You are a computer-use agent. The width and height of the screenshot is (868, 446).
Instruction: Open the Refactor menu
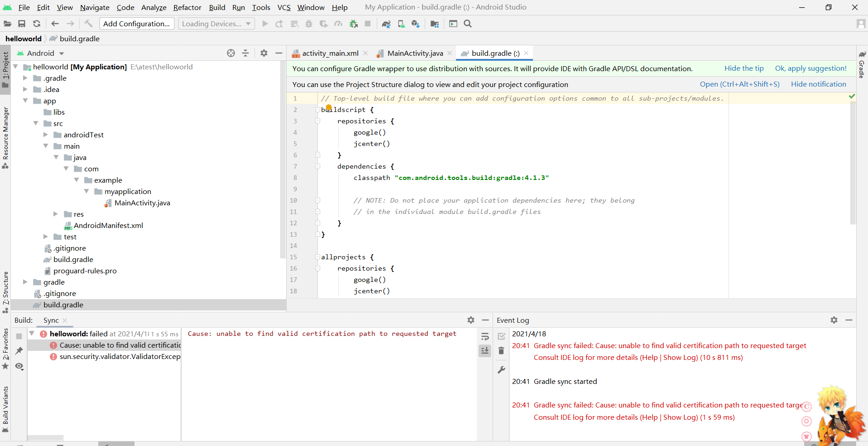[x=187, y=7]
